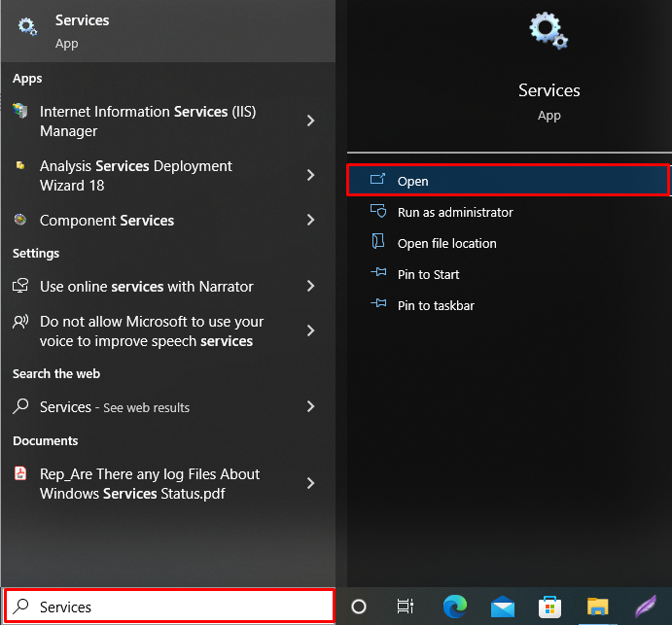This screenshot has height=625, width=672.
Task: Click the Pin to taskbar pin icon
Action: tap(378, 303)
